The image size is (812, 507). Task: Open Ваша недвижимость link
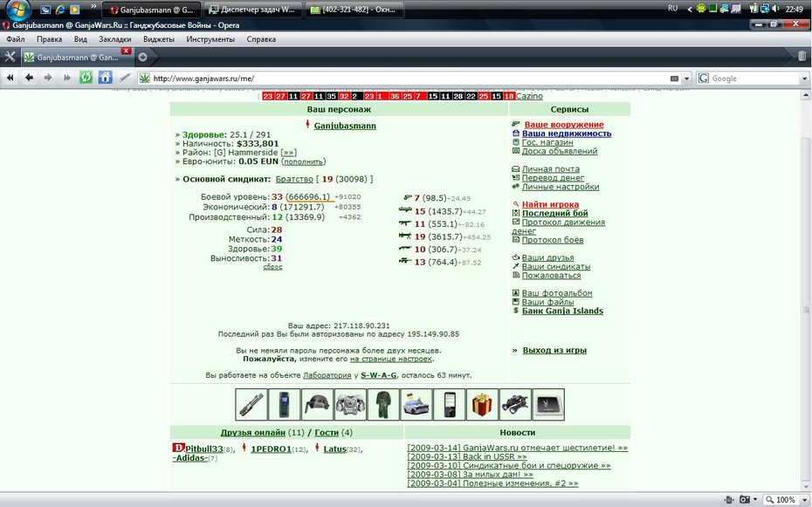[567, 134]
